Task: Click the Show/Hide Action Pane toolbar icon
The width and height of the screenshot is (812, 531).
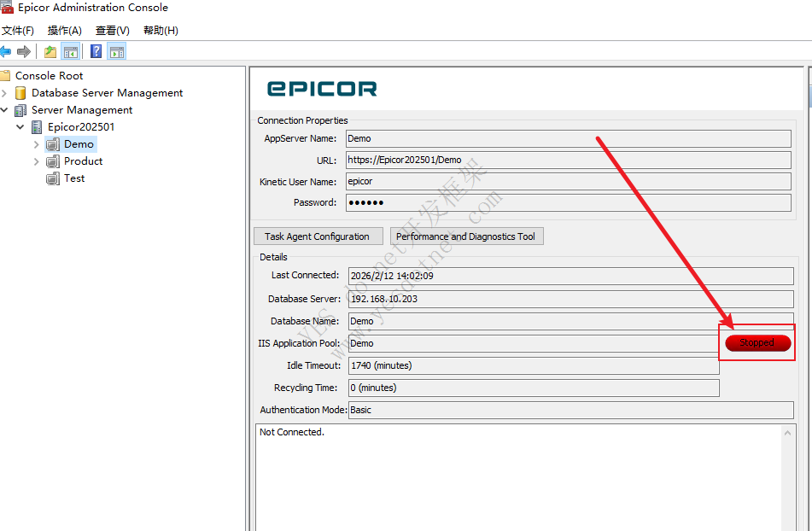Action: (x=116, y=50)
